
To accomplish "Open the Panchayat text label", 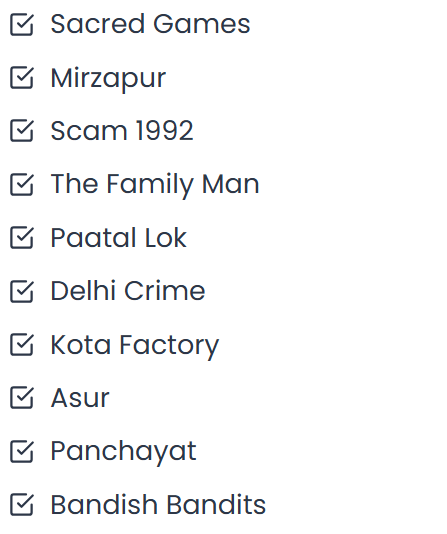I will tap(123, 452).
